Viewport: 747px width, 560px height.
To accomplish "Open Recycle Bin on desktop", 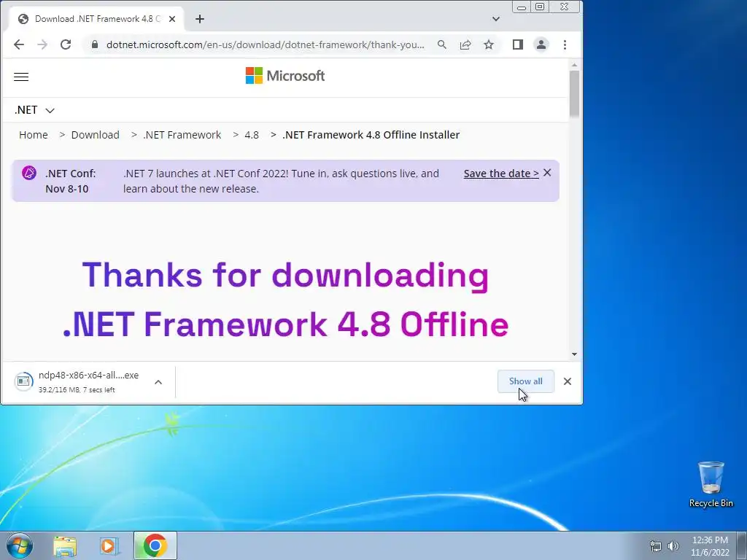I will [711, 484].
